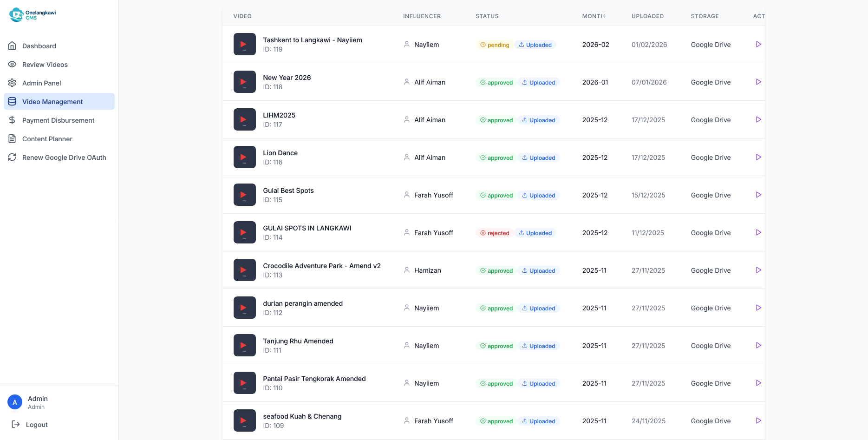The image size is (868, 440).
Task: Click the influencer person icon next to Hamizan
Action: [x=406, y=270]
